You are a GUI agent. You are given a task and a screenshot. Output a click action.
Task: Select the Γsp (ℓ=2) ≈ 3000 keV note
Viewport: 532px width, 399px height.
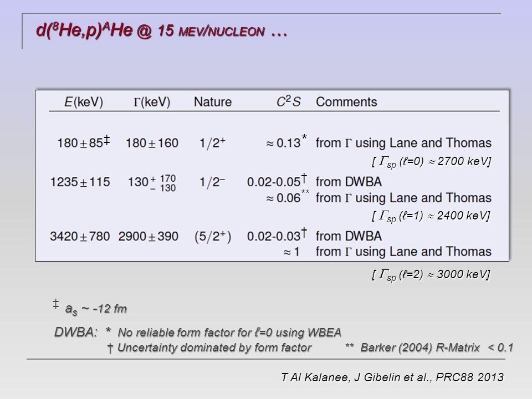(431, 274)
